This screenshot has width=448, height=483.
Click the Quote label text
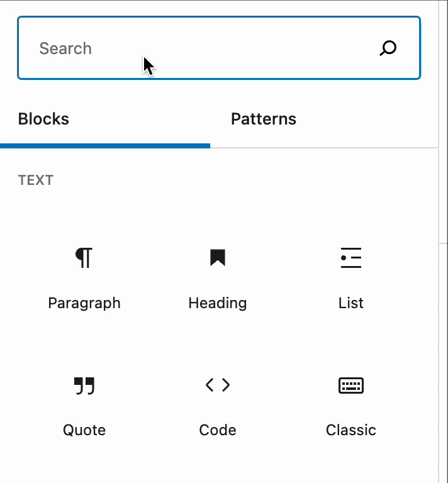(84, 430)
